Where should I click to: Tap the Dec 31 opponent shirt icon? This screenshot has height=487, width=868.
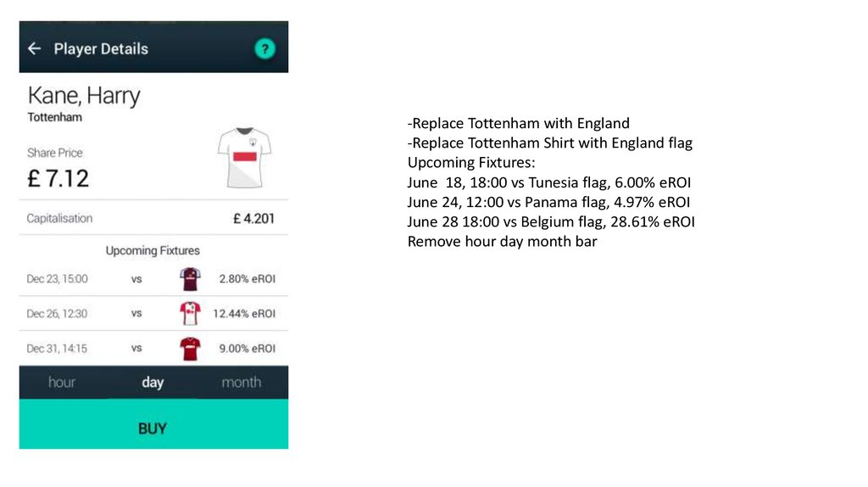click(x=190, y=348)
